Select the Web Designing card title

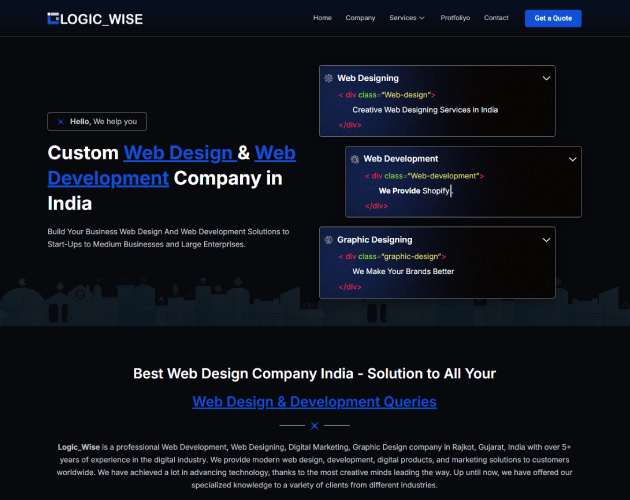point(368,78)
